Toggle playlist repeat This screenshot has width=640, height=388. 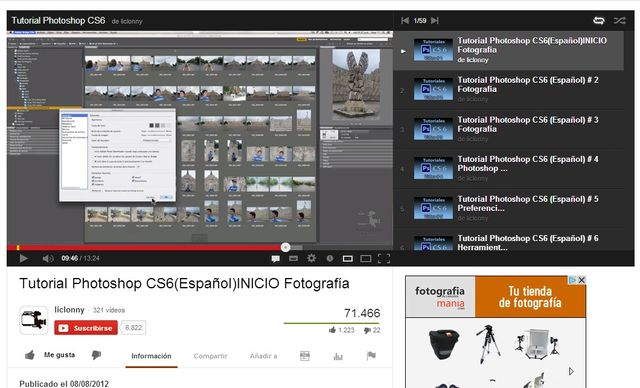tap(599, 20)
